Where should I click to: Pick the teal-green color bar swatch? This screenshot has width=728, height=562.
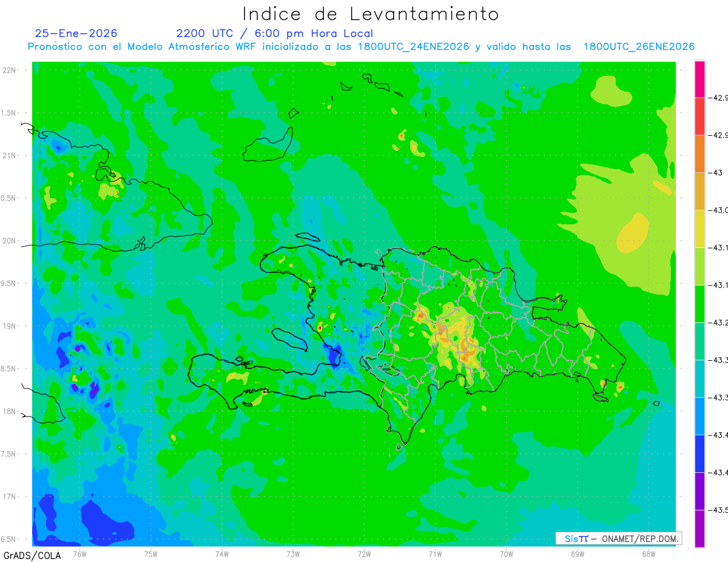[x=699, y=342]
